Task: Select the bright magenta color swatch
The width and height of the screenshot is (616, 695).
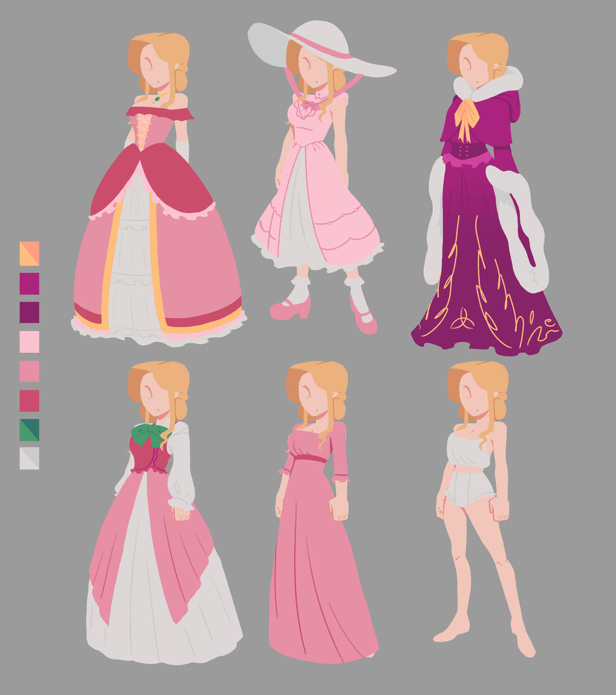Action: point(29,283)
